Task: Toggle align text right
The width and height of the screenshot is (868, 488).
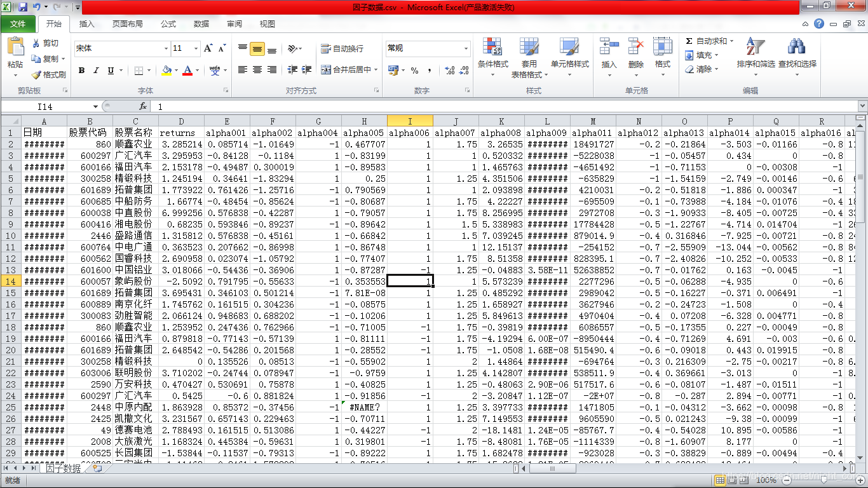Action: pyautogui.click(x=272, y=70)
